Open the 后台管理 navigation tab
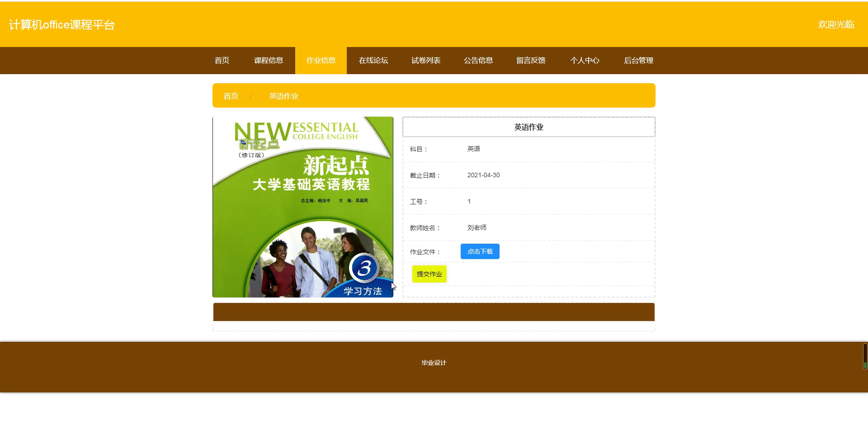This screenshot has height=425, width=868. point(638,61)
